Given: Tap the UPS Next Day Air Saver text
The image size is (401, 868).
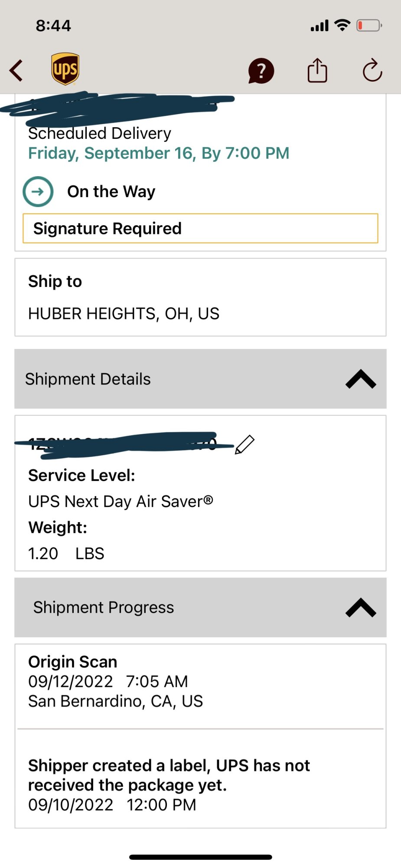Looking at the screenshot, I should coord(121,502).
